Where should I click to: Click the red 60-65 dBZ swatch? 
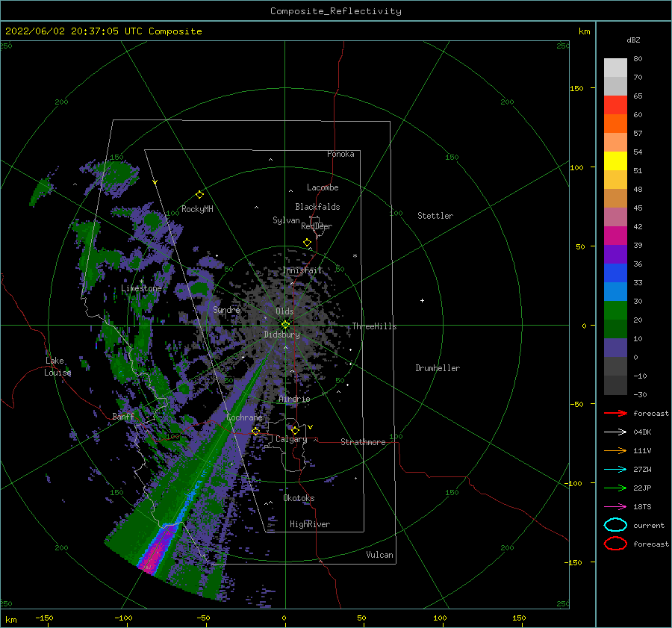615,105
